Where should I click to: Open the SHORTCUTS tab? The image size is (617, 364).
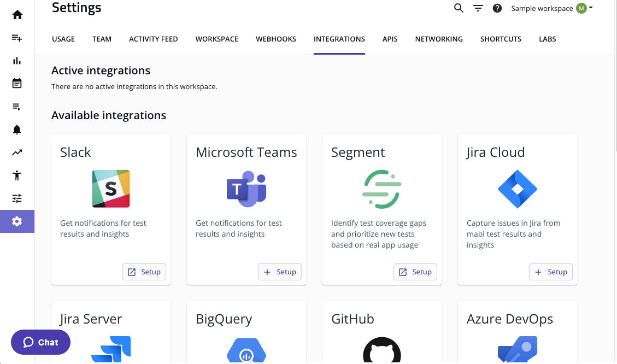[501, 39]
